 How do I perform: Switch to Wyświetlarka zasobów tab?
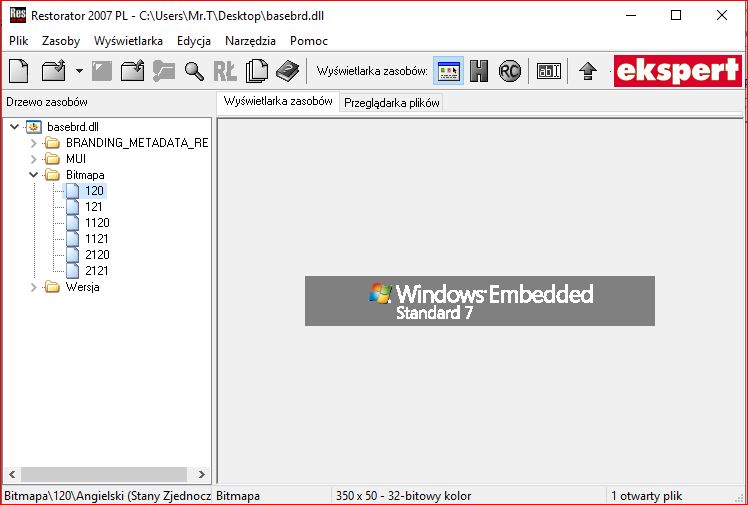coord(278,102)
